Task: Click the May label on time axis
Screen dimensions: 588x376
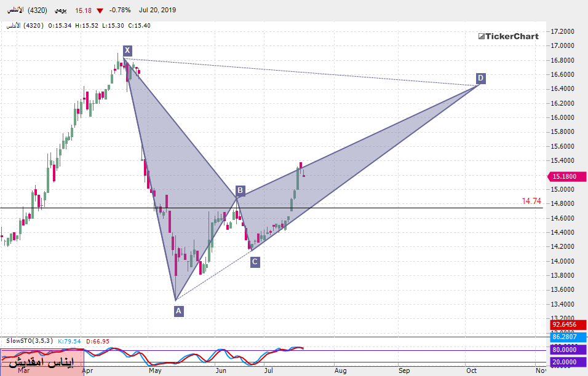Action: coord(154,370)
